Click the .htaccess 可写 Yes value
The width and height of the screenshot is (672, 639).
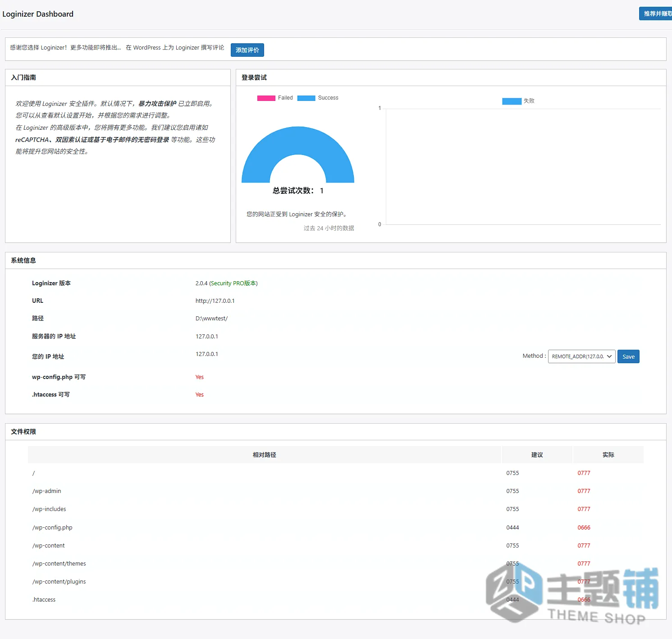199,394
